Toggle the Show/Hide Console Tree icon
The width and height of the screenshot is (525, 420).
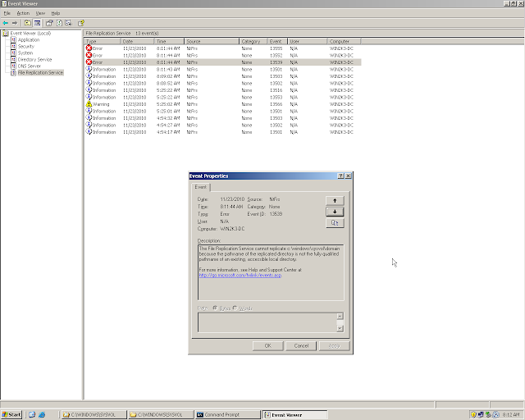tap(37, 23)
